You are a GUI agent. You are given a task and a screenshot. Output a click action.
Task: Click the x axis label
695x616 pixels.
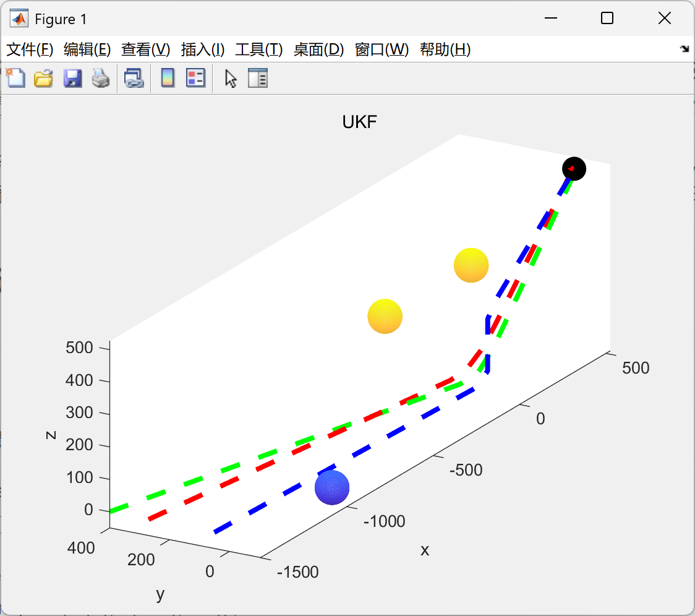click(x=425, y=550)
